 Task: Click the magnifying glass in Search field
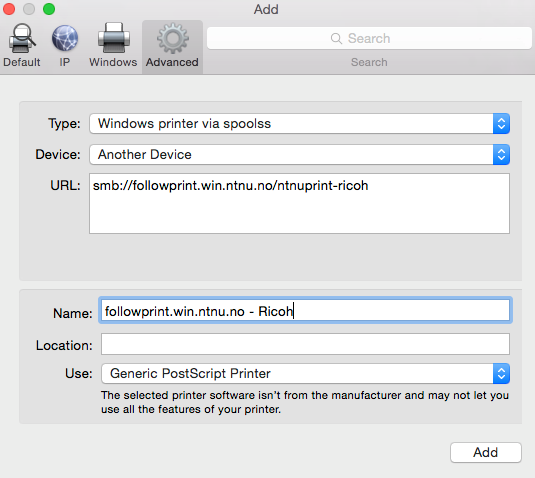336,38
